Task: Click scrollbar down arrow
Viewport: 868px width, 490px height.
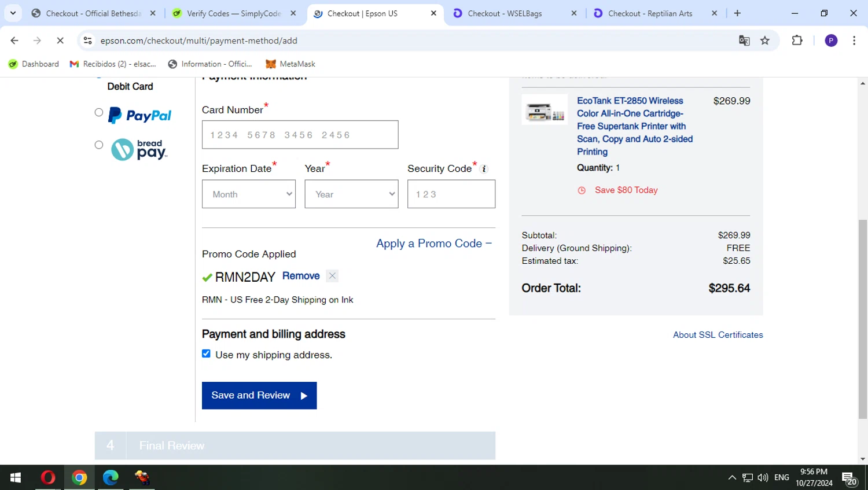Action: coord(863,459)
